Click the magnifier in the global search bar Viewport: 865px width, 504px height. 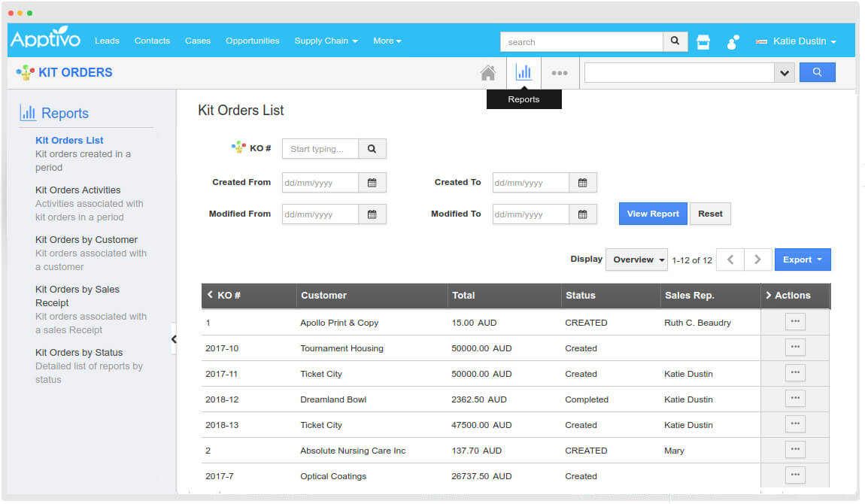point(674,41)
